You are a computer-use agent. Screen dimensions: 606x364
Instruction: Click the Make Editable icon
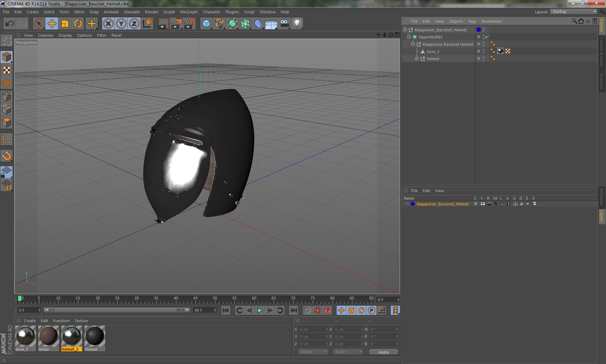tap(6, 40)
